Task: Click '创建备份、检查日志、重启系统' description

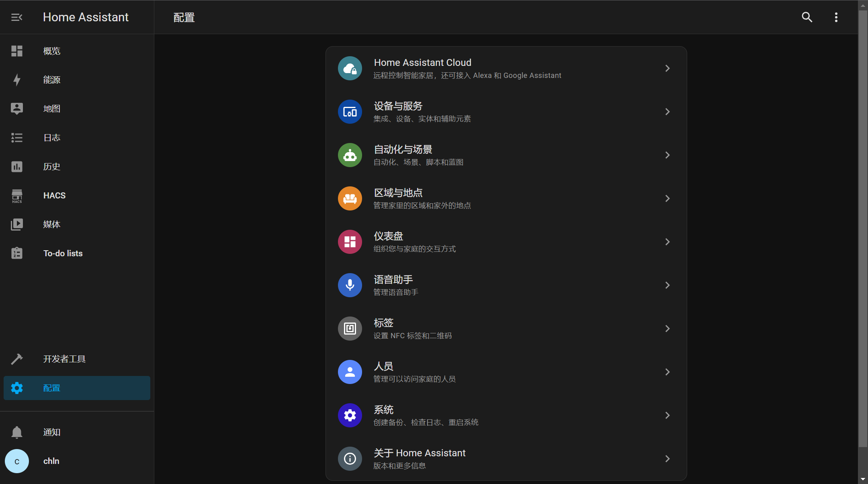Action: 426,423
